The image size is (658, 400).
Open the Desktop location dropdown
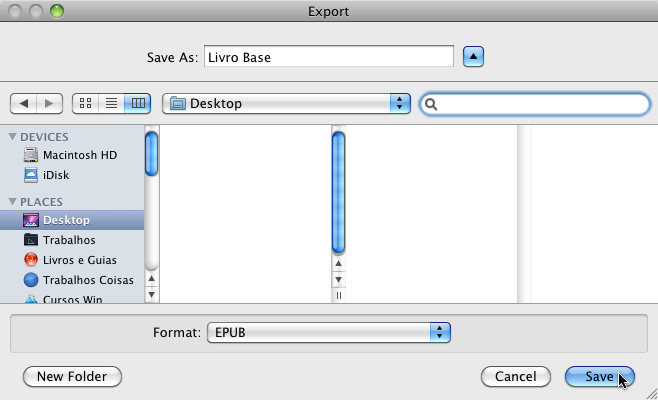point(286,103)
